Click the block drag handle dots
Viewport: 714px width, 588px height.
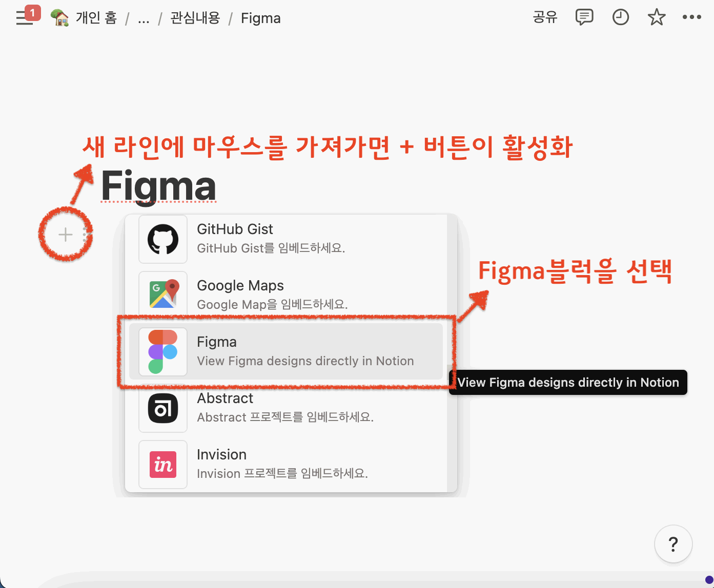point(86,235)
